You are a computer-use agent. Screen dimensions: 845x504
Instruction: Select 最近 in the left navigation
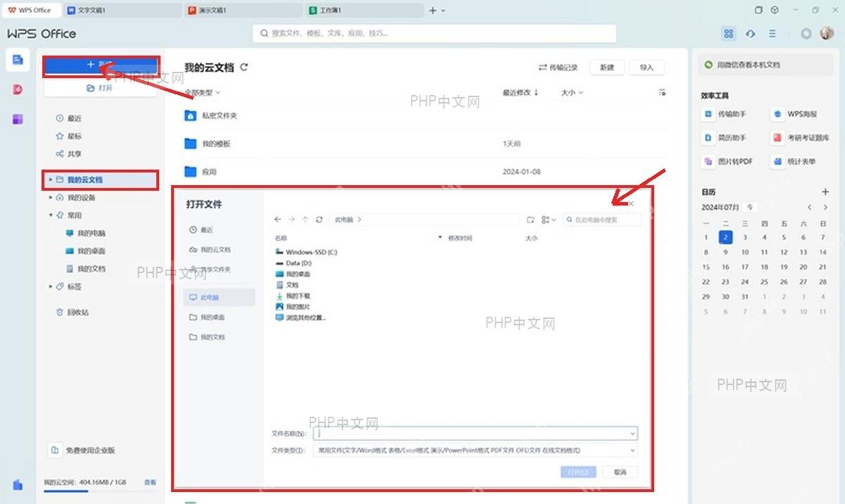tap(68, 118)
